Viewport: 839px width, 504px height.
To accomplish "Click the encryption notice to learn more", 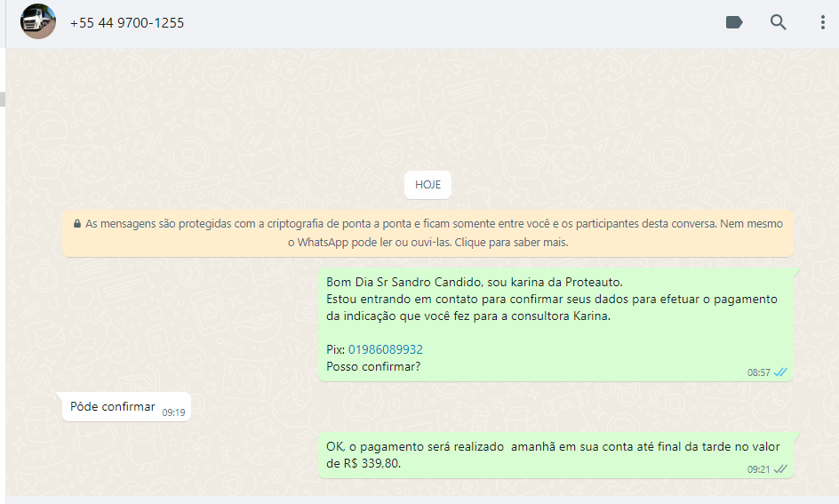I will click(x=427, y=233).
